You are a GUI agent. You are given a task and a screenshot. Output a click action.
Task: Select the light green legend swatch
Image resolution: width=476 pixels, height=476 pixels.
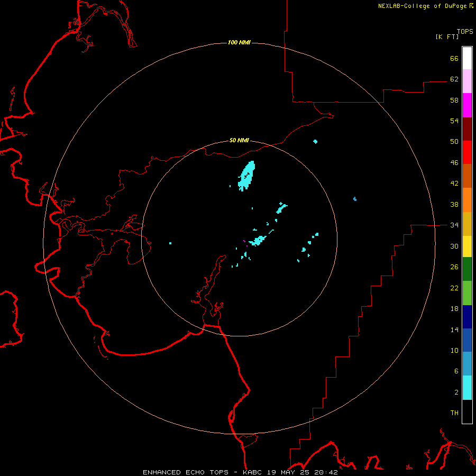tap(467, 293)
